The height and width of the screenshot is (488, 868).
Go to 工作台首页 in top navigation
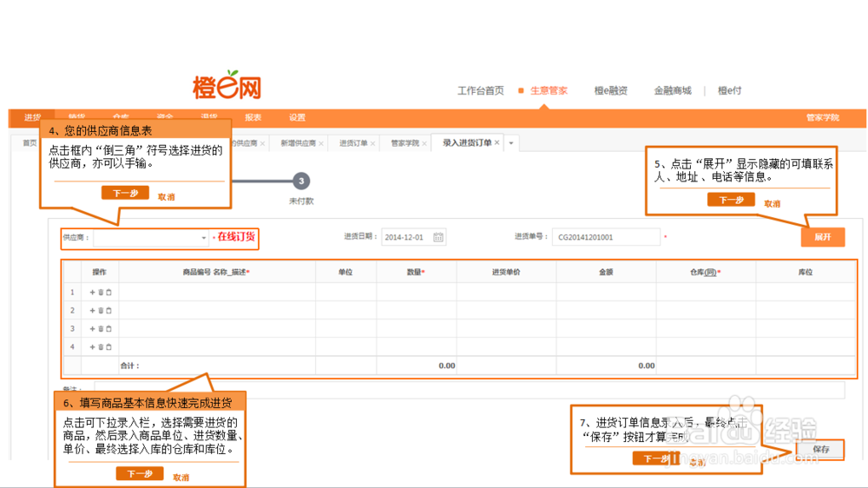(481, 90)
